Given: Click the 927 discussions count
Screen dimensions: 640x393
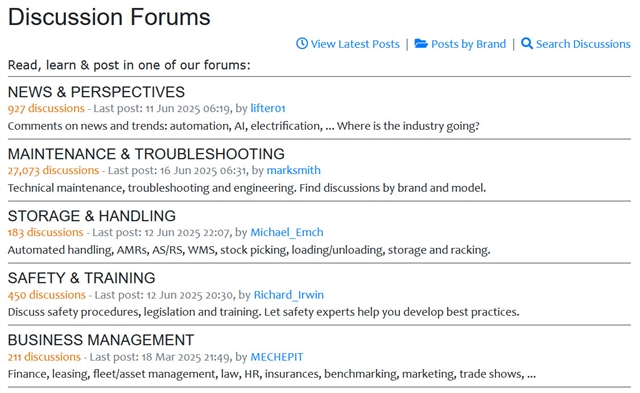Looking at the screenshot, I should [46, 108].
